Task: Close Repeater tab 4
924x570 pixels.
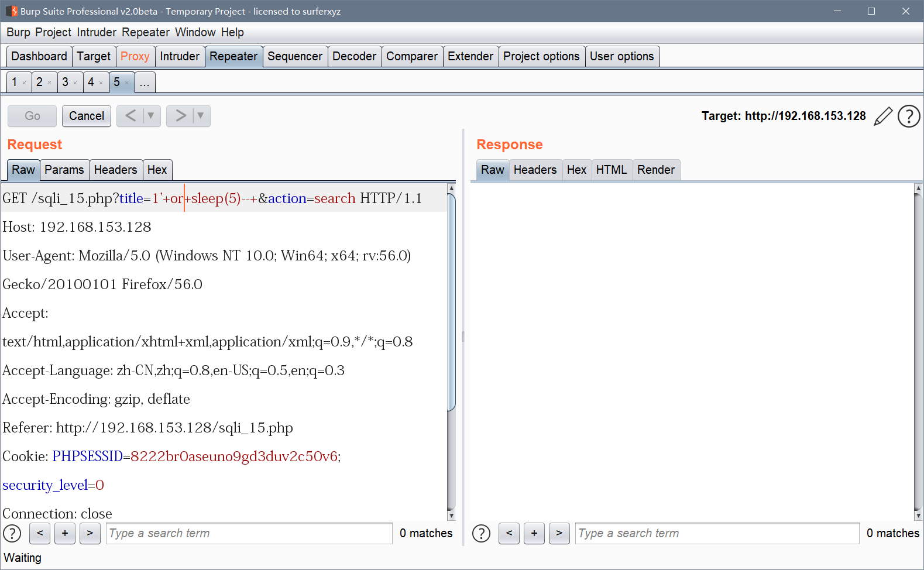Action: click(x=101, y=83)
